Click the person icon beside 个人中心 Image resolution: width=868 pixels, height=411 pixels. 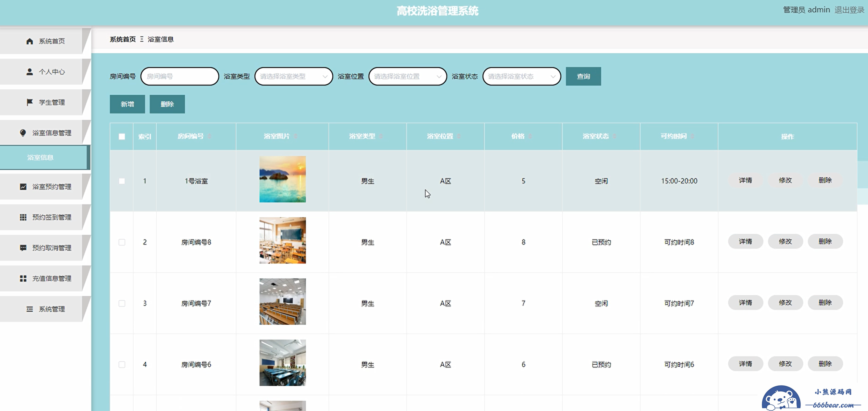click(30, 72)
